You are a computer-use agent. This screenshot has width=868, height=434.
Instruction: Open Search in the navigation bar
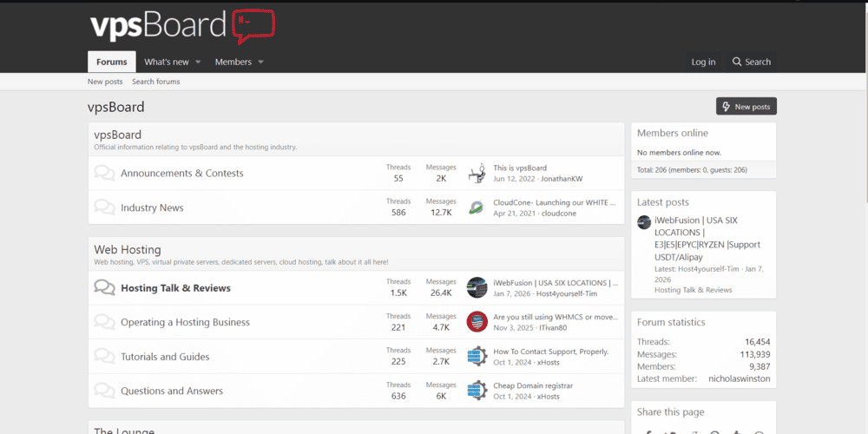tap(751, 62)
